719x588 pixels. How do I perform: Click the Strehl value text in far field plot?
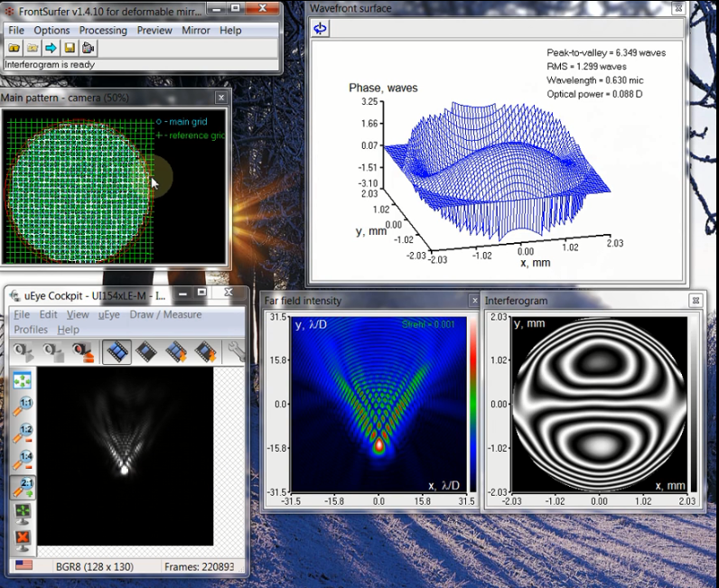coord(428,324)
